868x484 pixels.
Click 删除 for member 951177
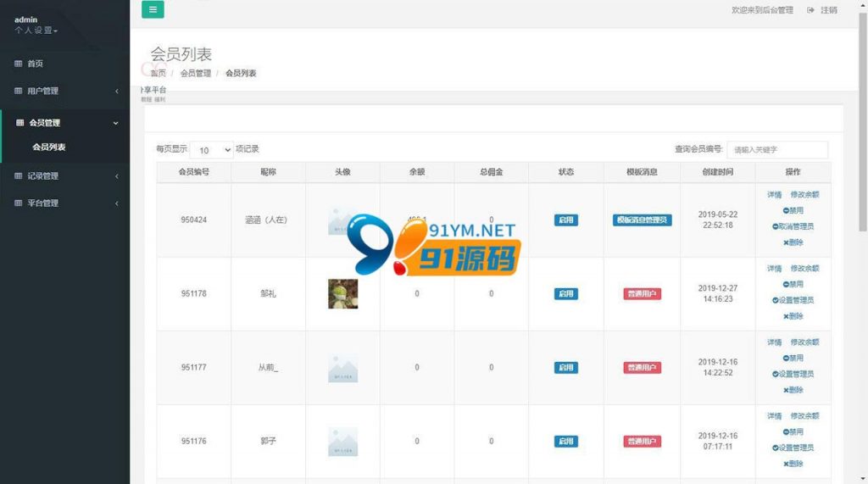[x=793, y=390]
